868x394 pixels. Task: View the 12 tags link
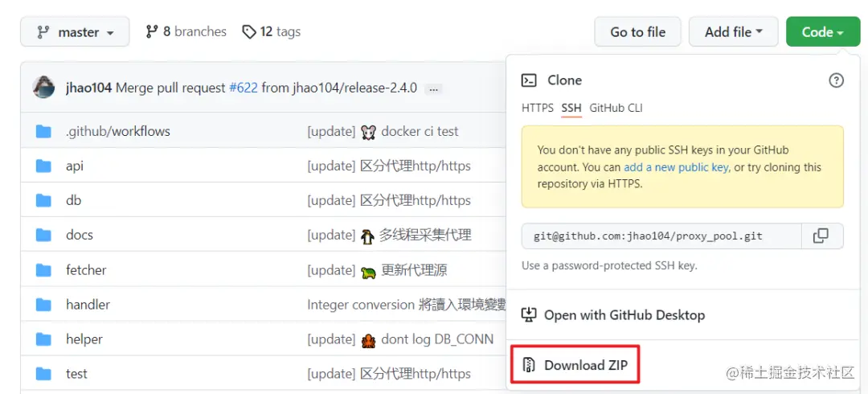(272, 31)
